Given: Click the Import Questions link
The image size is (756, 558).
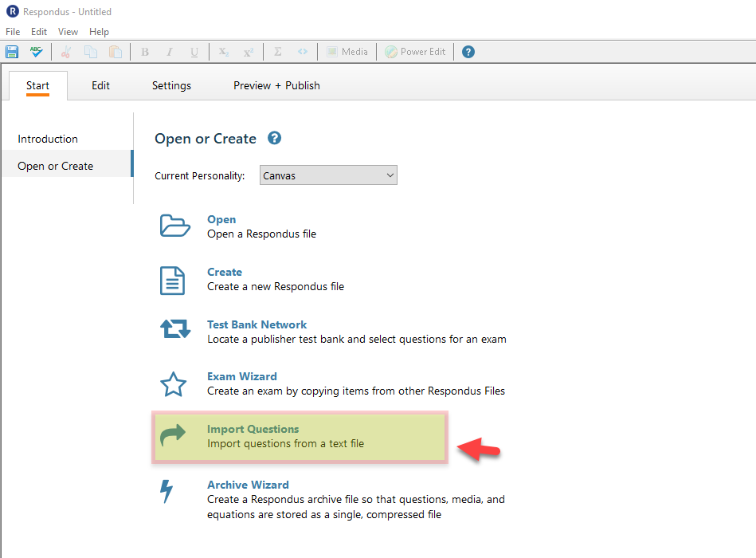Looking at the screenshot, I should (253, 429).
